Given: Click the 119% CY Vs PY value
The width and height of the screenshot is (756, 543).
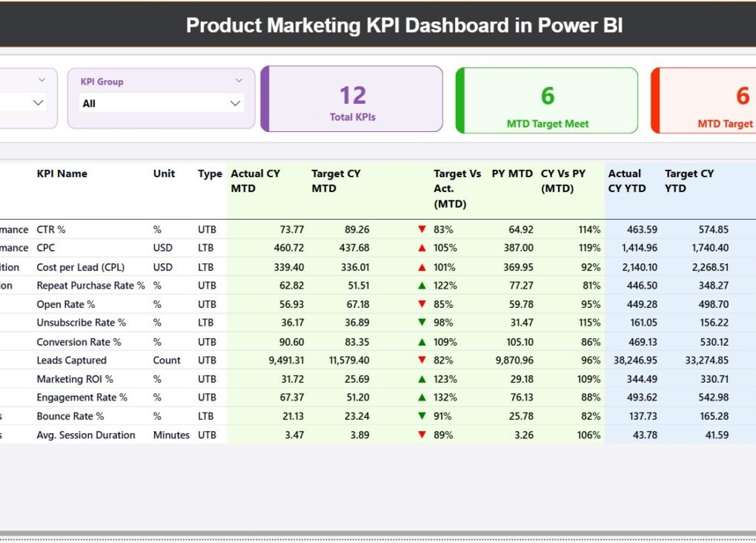Looking at the screenshot, I should [x=589, y=248].
